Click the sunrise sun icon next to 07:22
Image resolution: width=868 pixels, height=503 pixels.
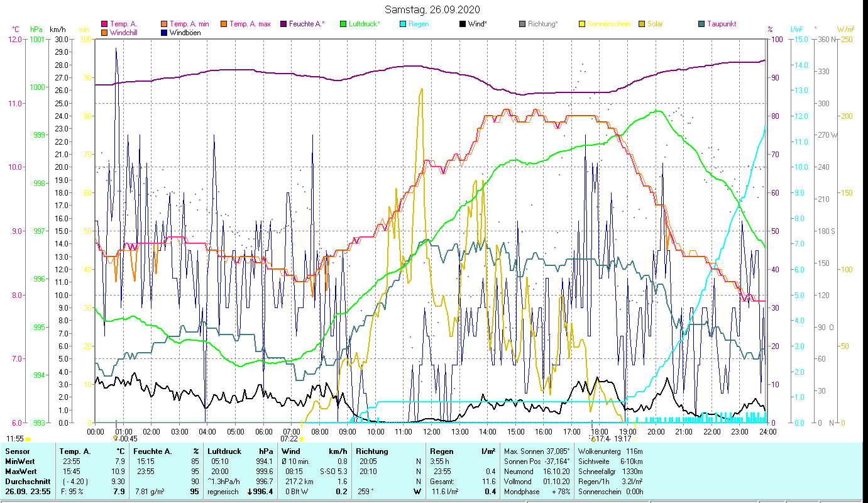click(x=302, y=439)
